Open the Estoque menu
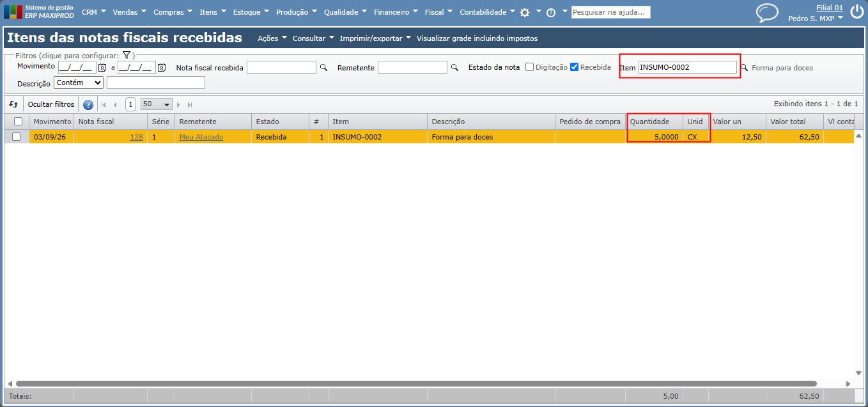The width and height of the screenshot is (868, 407). [251, 12]
